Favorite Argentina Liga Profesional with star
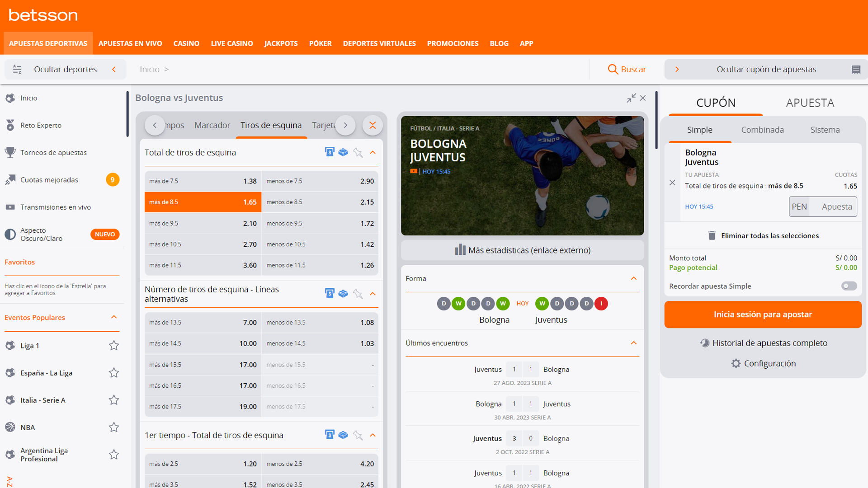The width and height of the screenshot is (868, 488). pyautogui.click(x=114, y=455)
